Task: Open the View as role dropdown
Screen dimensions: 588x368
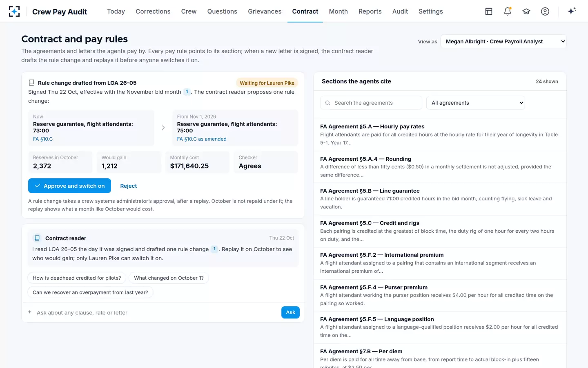Action: (503, 41)
